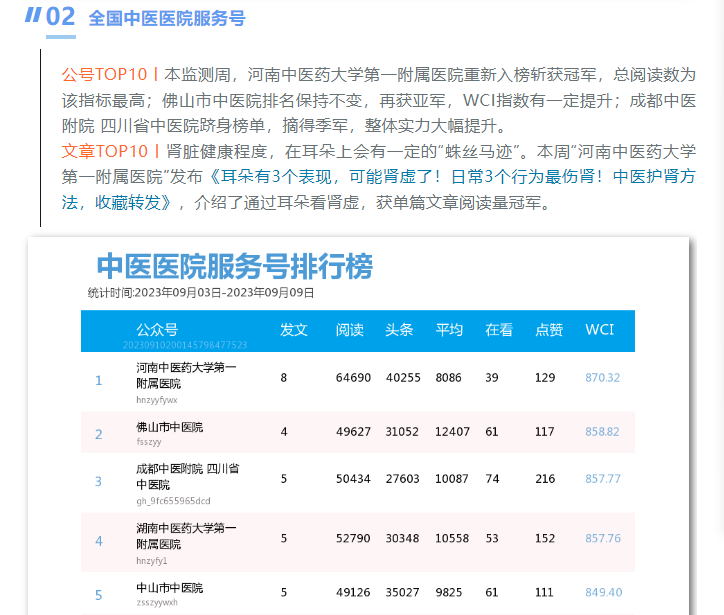Click the 公众号 column header
The width and height of the screenshot is (724, 615).
point(157,330)
